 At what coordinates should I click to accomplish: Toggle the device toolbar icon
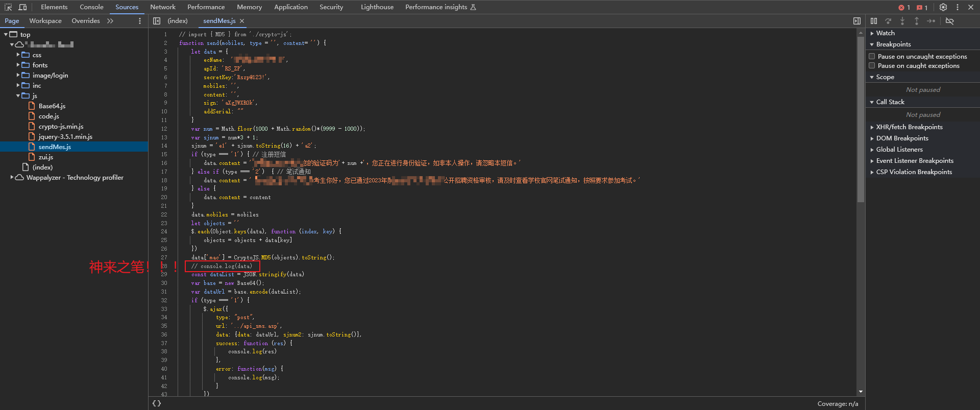[22, 7]
